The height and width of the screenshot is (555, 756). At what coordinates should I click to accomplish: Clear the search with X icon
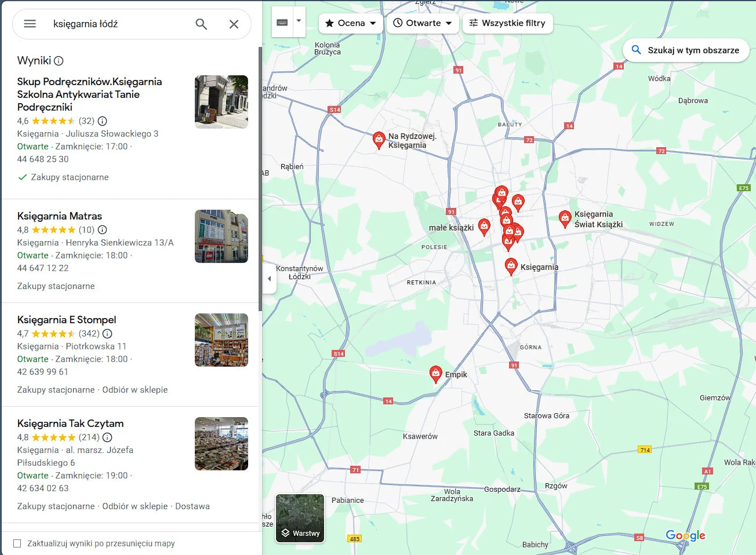pyautogui.click(x=234, y=24)
